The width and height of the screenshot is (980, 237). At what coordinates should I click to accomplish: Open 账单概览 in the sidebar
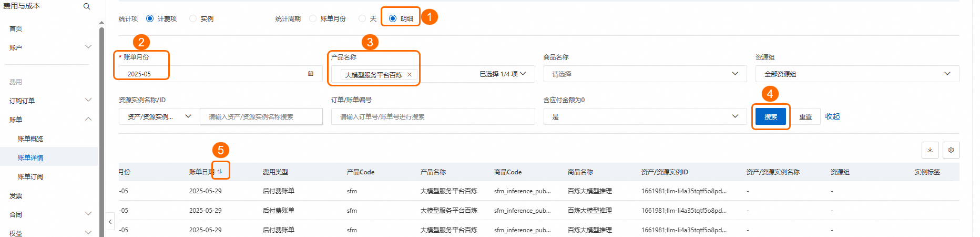[x=30, y=139]
